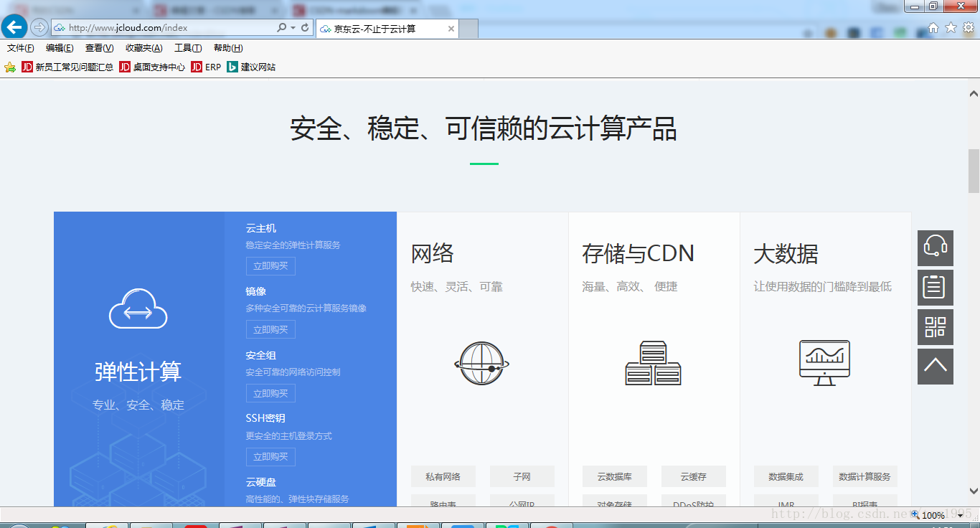This screenshot has height=528, width=980.
Task: Show the QR code sidebar icon
Action: click(x=936, y=327)
